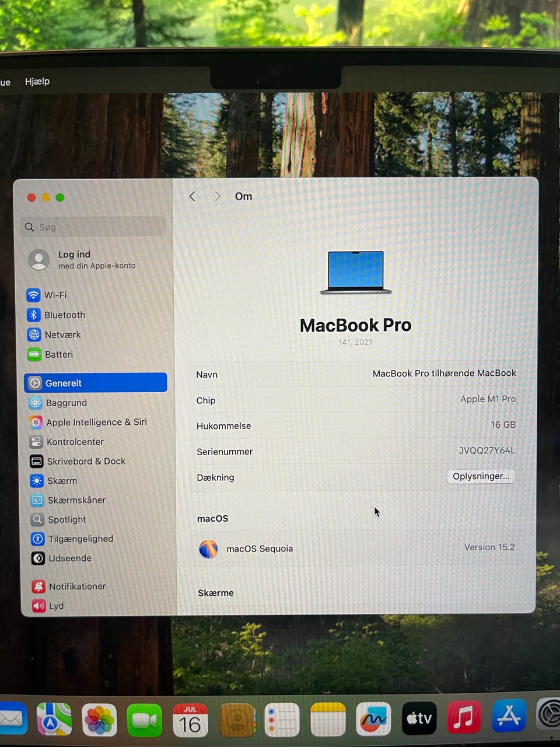
Task: Select Netværk in the sidebar
Action: coord(62,335)
